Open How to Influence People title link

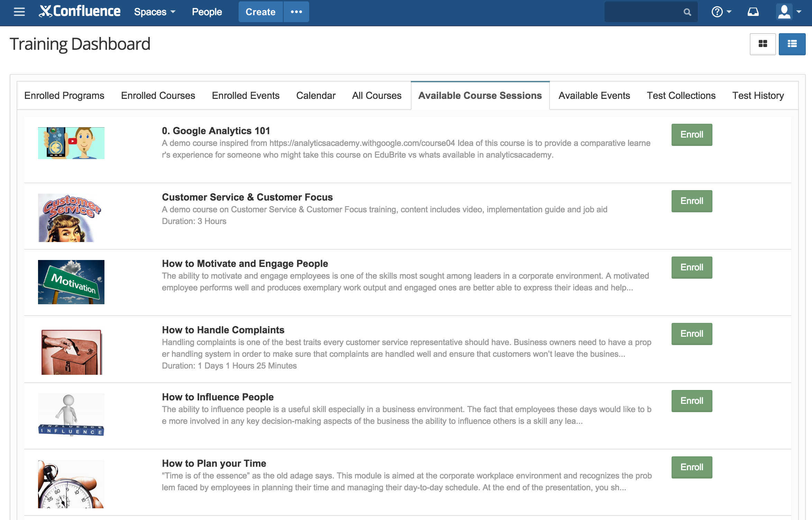[x=218, y=397]
